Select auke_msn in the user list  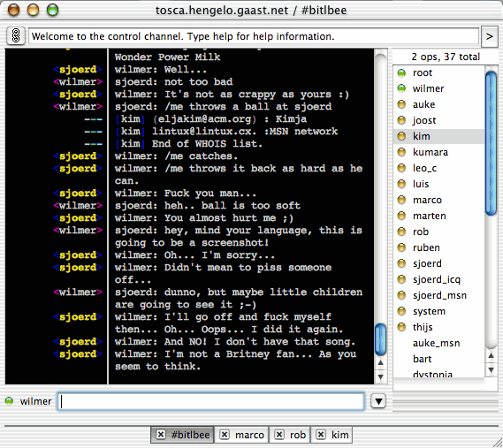coord(438,343)
